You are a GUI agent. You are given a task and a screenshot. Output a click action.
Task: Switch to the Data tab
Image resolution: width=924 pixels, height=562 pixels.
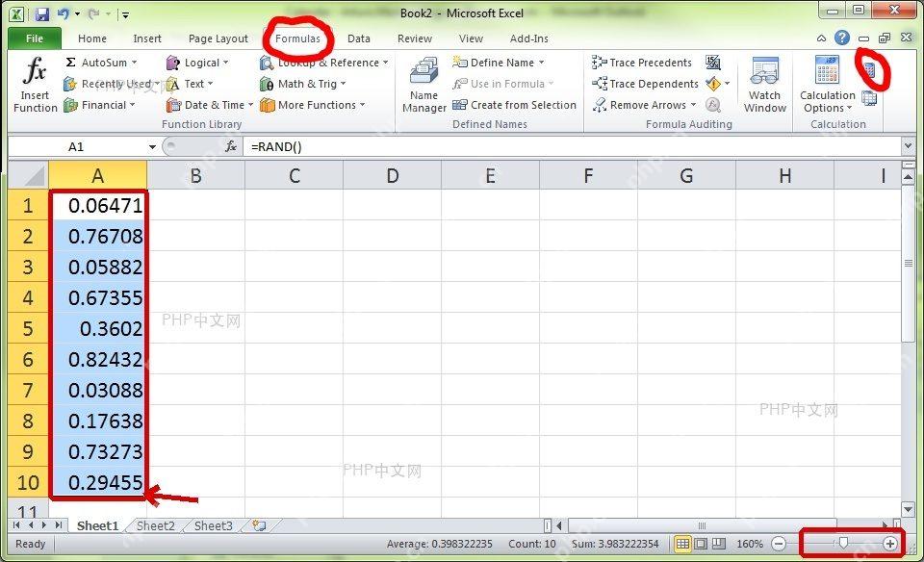pos(359,38)
